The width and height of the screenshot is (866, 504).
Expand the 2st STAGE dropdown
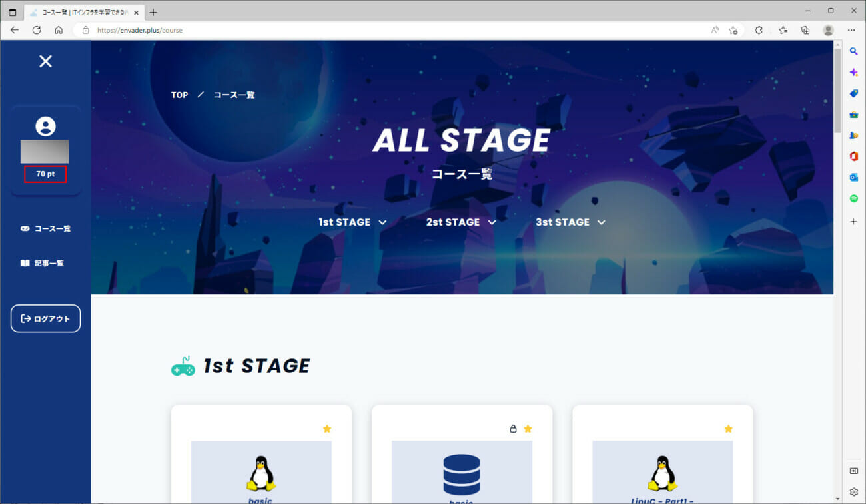(x=461, y=222)
